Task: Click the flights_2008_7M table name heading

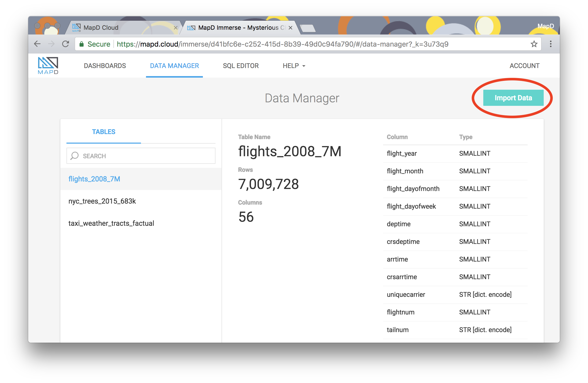Action: 290,152
